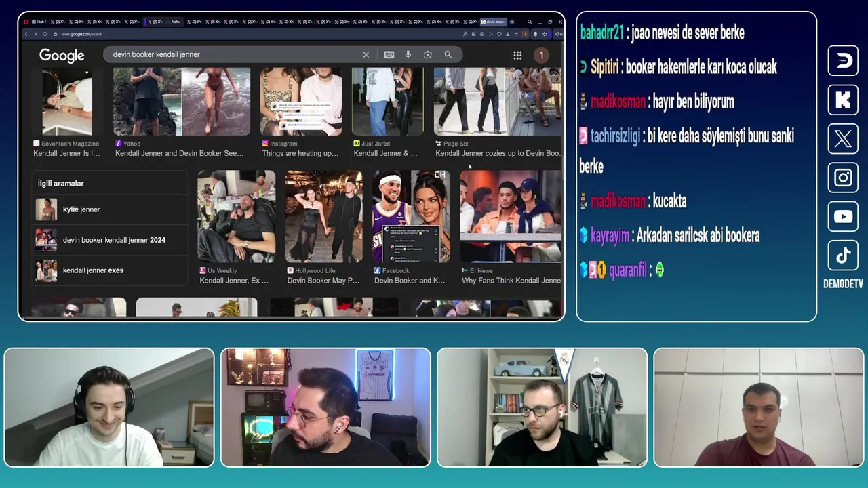Open the Us Weekly image result
Screen dimensions: 868x488
(237, 216)
